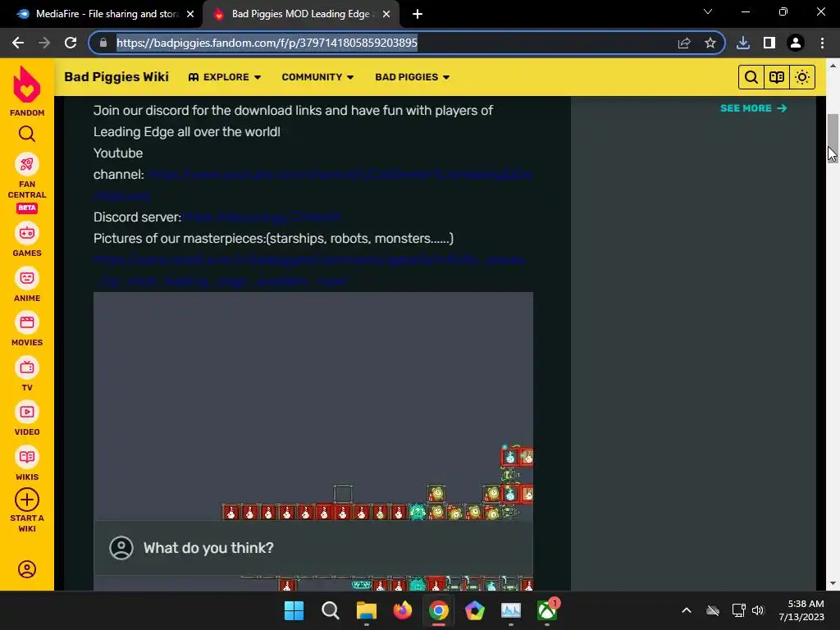Show hidden system tray icons
Screen dimensions: 840x630
[x=687, y=610]
